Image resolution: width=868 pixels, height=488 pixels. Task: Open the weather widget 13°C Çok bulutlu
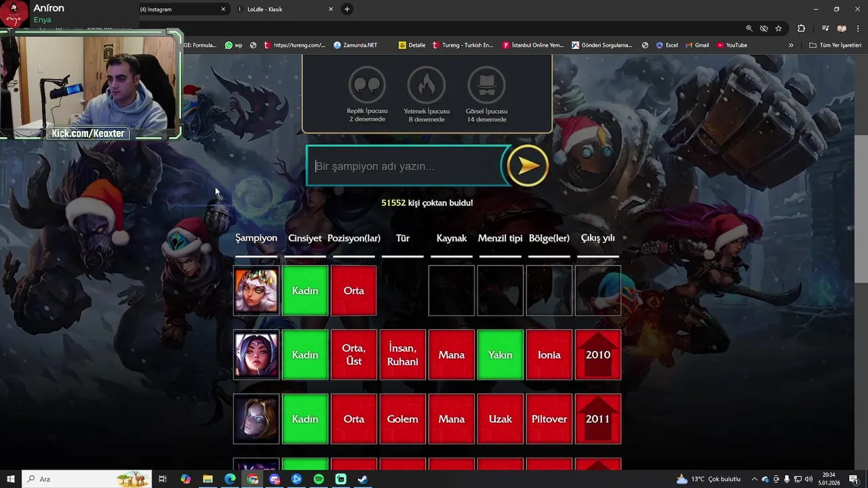(x=709, y=479)
